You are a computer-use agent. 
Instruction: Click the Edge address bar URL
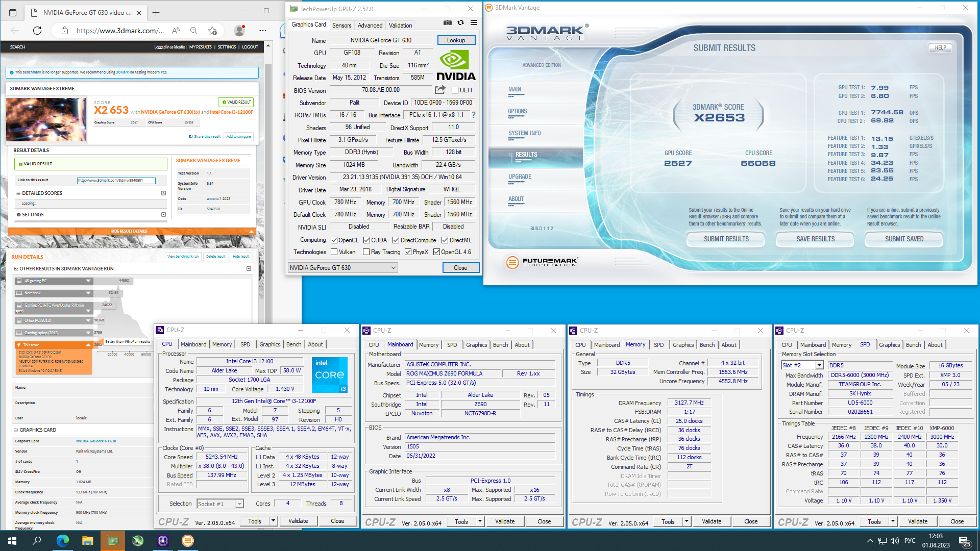(120, 31)
